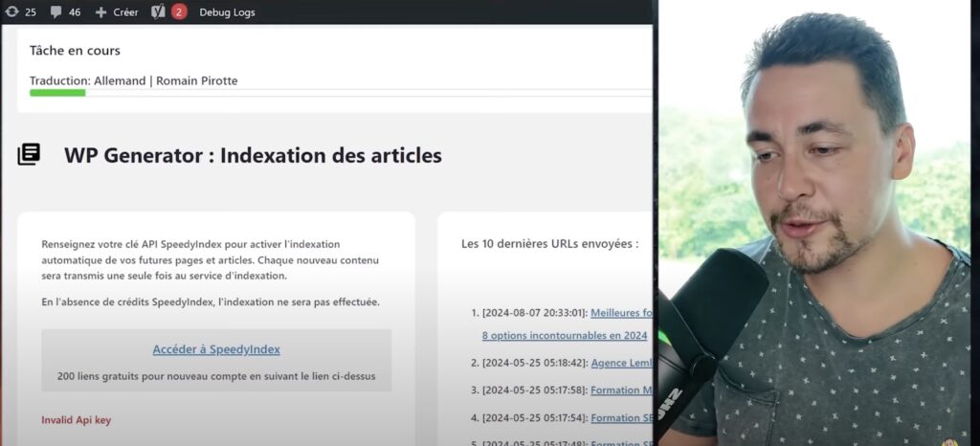Open the comments bubble icon showing 46
Screen dimensions: 980x446
(x=56, y=11)
